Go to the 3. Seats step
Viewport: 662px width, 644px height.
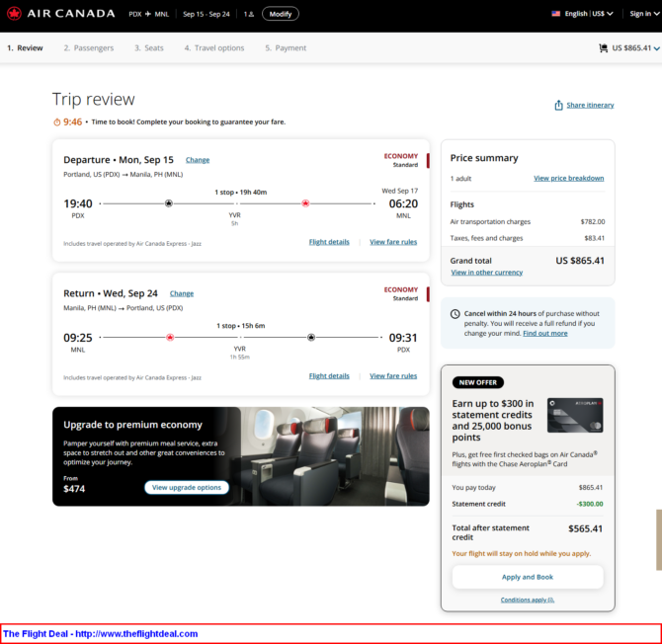pyautogui.click(x=149, y=48)
